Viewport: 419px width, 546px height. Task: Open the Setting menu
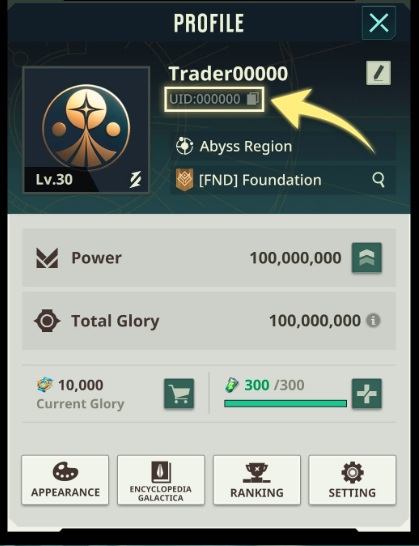tap(352, 480)
